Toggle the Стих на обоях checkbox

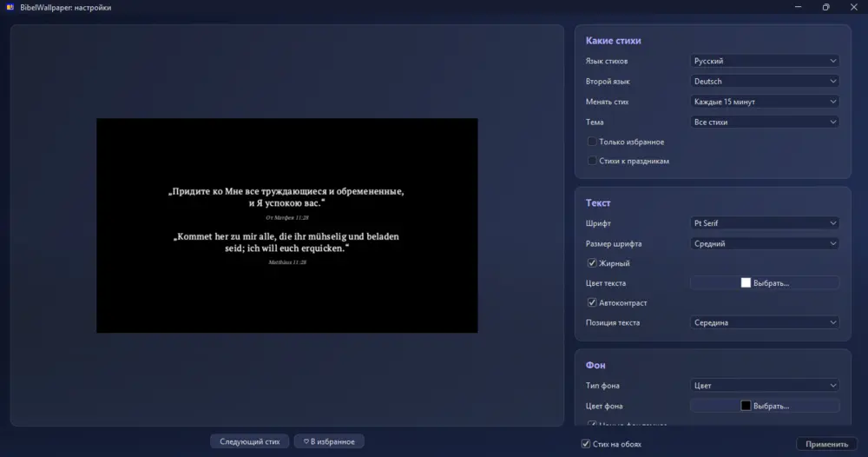586,444
